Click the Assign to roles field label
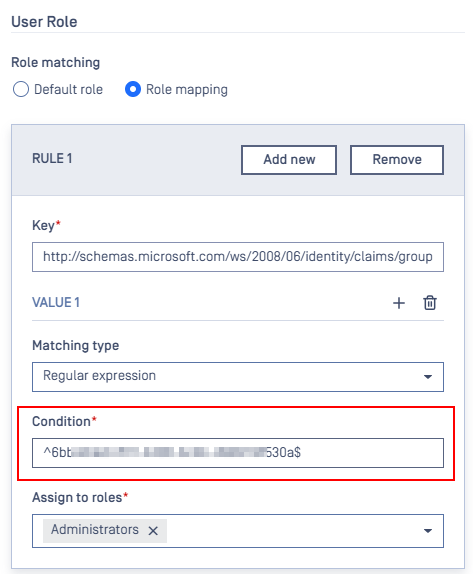 [80, 497]
